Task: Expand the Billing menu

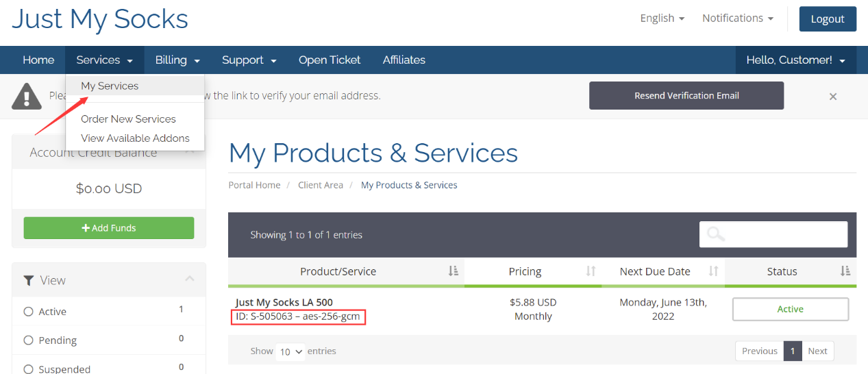Action: 177,60
